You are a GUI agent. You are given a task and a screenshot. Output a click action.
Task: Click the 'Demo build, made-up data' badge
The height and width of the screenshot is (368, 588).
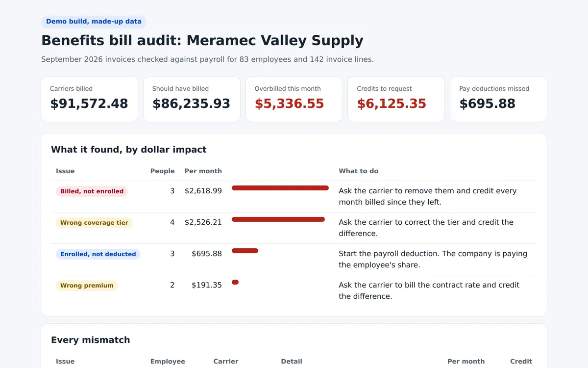[x=94, y=22]
